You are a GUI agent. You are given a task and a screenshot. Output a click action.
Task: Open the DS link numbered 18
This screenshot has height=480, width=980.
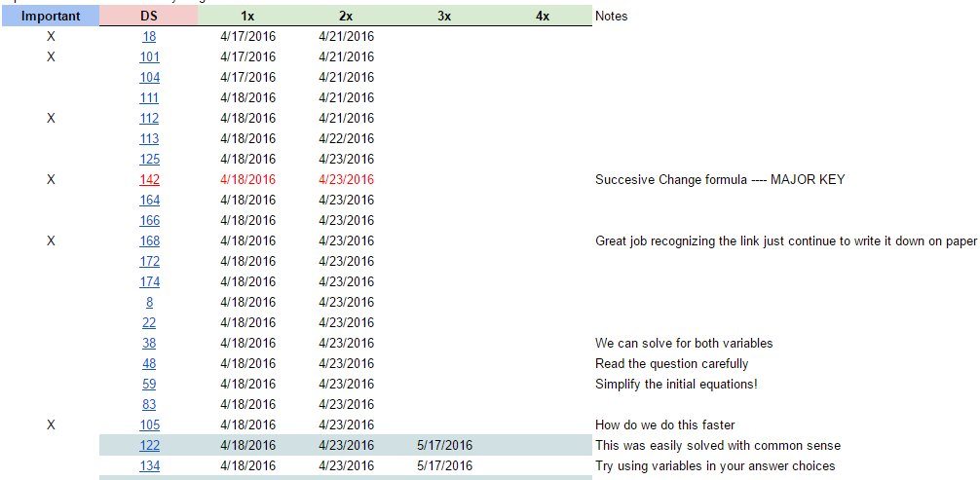[149, 36]
